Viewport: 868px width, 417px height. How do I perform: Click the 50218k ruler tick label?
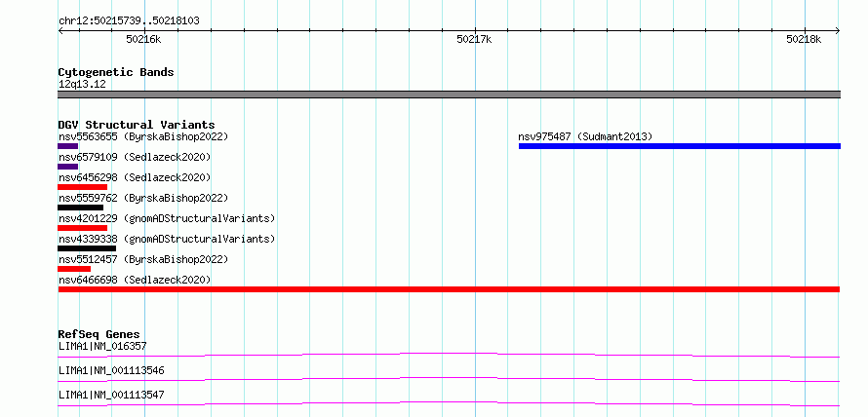[805, 39]
